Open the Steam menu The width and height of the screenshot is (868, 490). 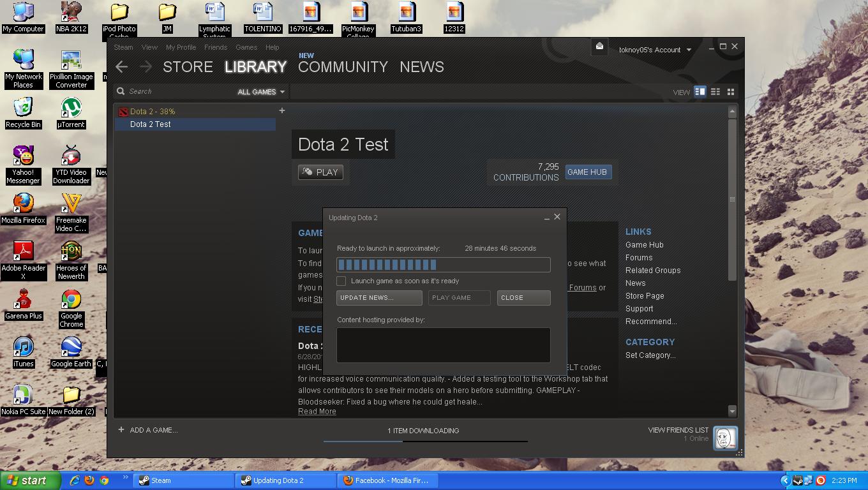pos(123,47)
